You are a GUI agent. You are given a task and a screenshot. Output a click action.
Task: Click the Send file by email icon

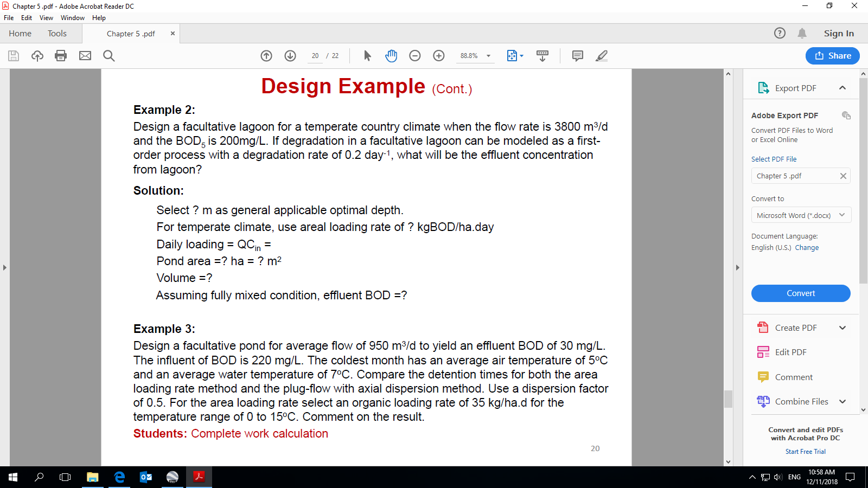(85, 56)
